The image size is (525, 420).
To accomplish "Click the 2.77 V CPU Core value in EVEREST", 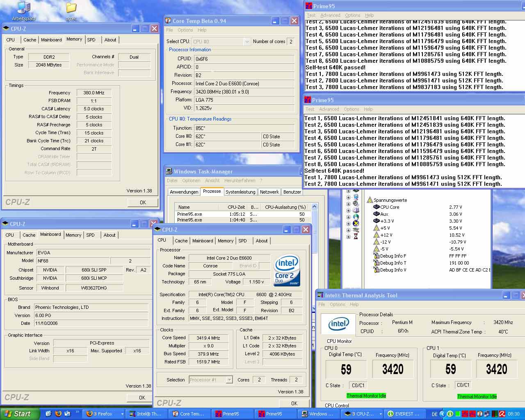I will pos(455,207).
